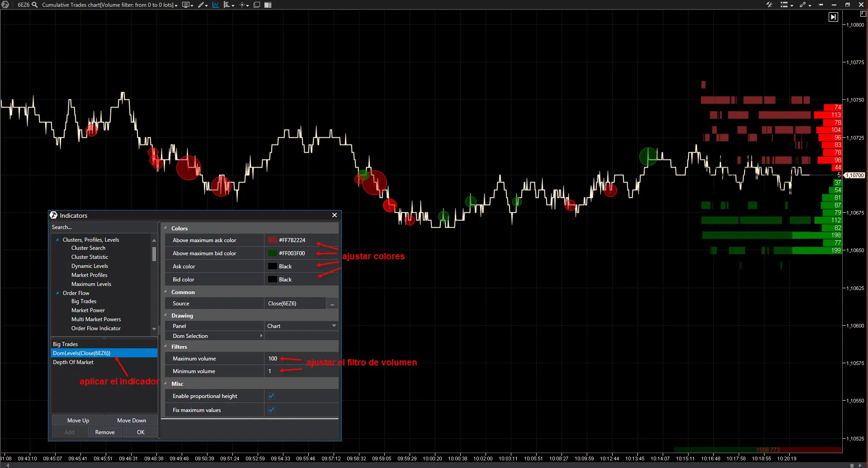The image size is (868, 468).
Task: Toggle Enable proportional height checkbox
Action: point(271,396)
